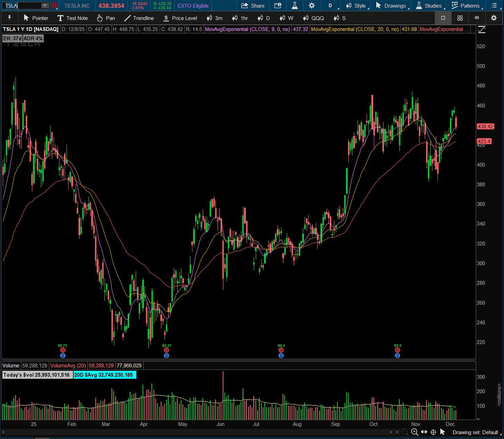This screenshot has height=439, width=504.
Task: Click the list menu icon at top right
Action: tap(494, 6)
